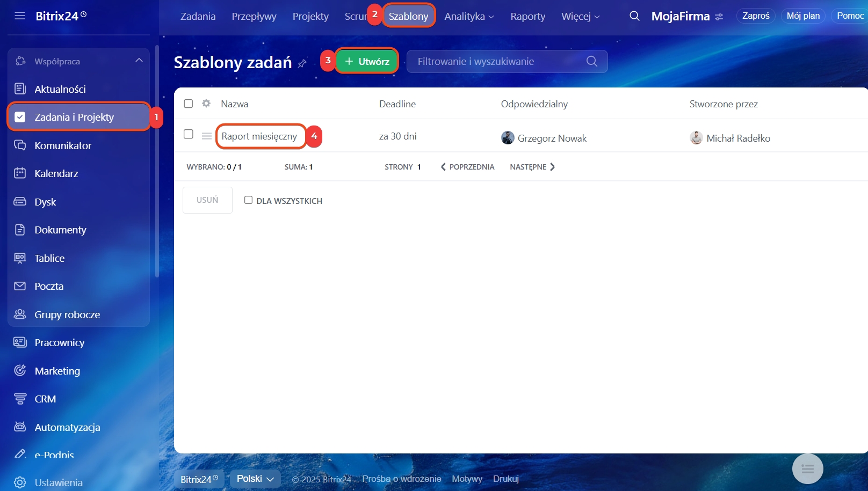Click the Pracownicy employee card icon
The height and width of the screenshot is (491, 868).
(20, 342)
